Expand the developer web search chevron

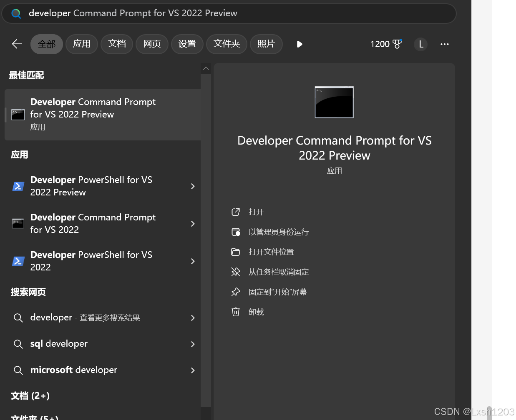[x=193, y=318]
